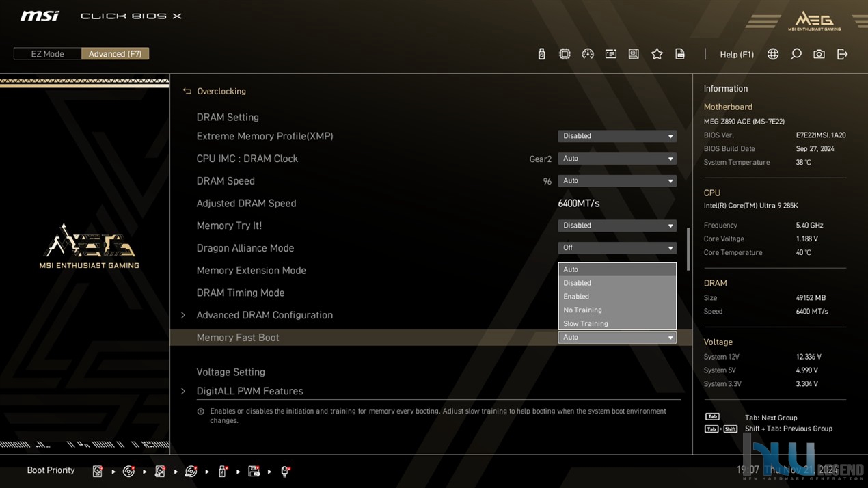Select the Memory Extension Mode row label

pos(252,271)
